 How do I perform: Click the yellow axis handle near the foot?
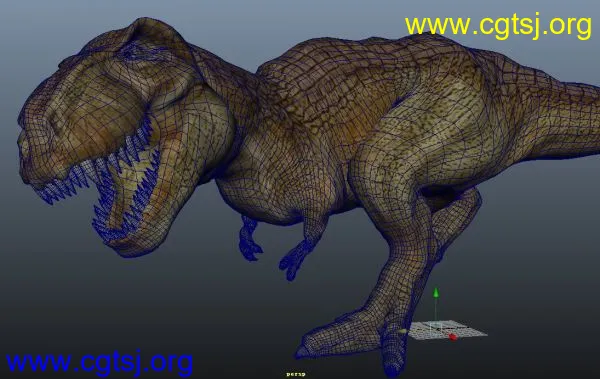point(402,332)
